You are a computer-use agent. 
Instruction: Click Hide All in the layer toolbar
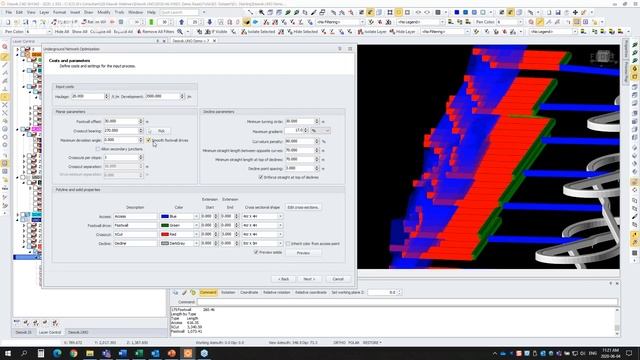(x=62, y=31)
